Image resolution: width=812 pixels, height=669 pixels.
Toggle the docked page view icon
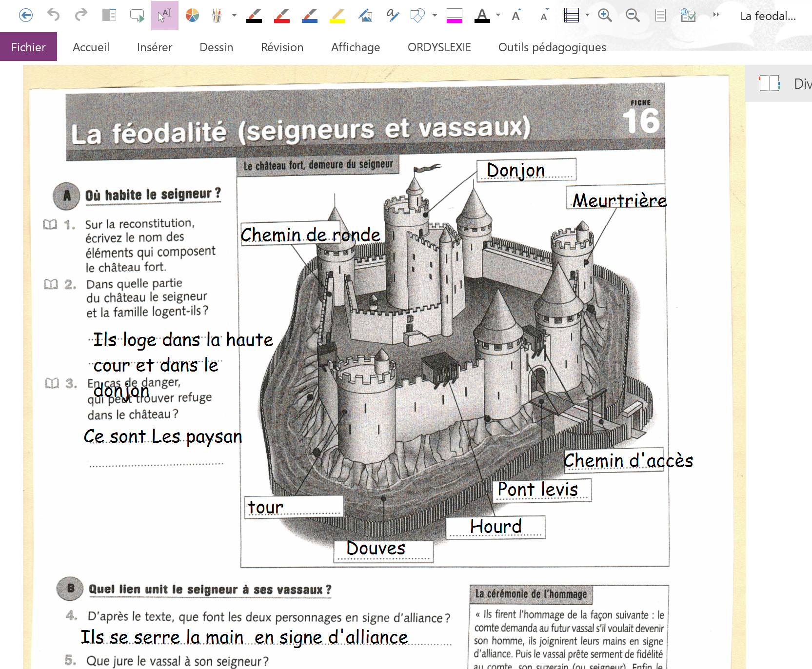pyautogui.click(x=109, y=16)
